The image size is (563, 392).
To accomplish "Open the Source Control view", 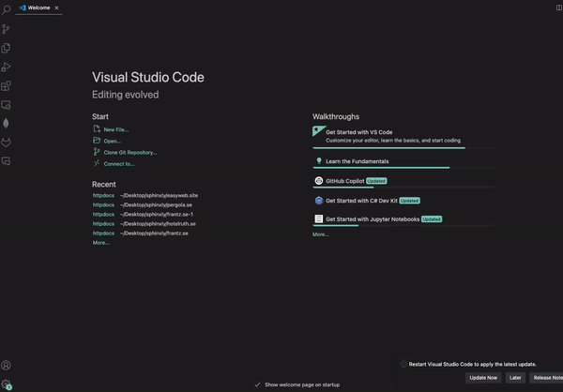I will point(6,29).
